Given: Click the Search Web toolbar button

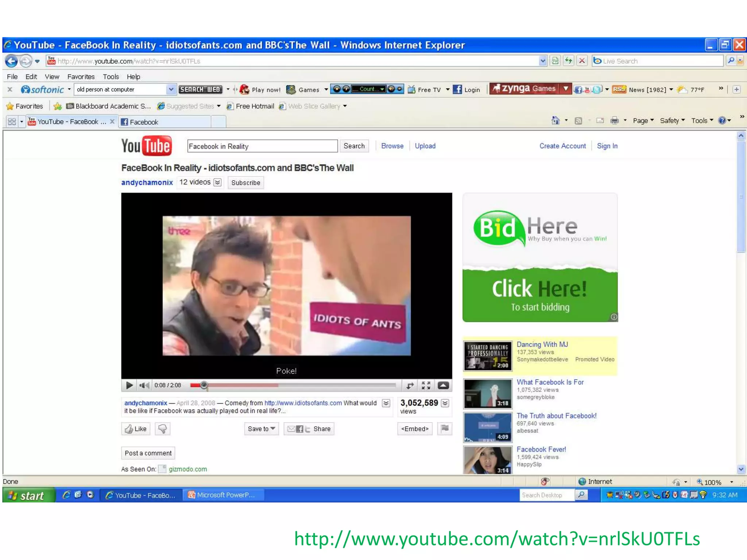Looking at the screenshot, I should tap(200, 89).
